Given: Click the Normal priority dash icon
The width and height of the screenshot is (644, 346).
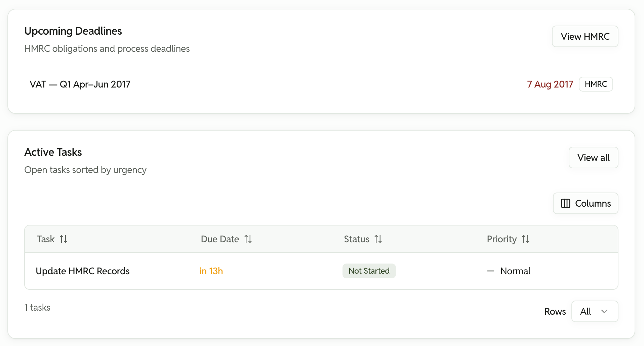Looking at the screenshot, I should (491, 271).
